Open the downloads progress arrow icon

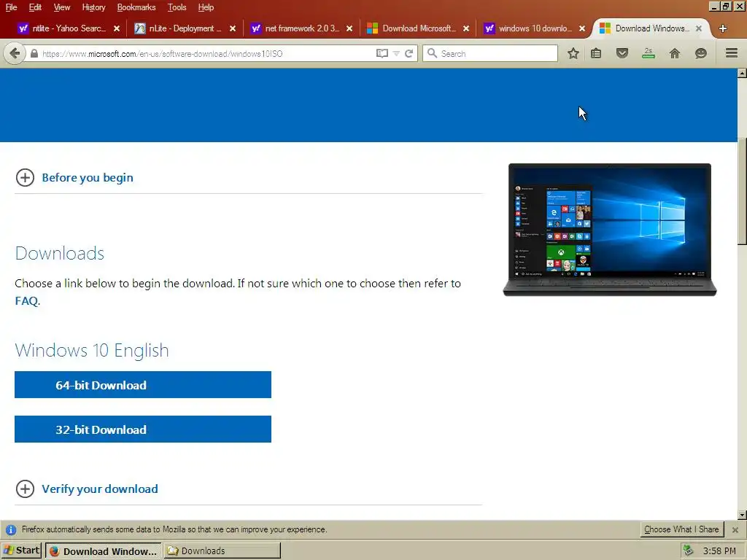[x=648, y=52]
